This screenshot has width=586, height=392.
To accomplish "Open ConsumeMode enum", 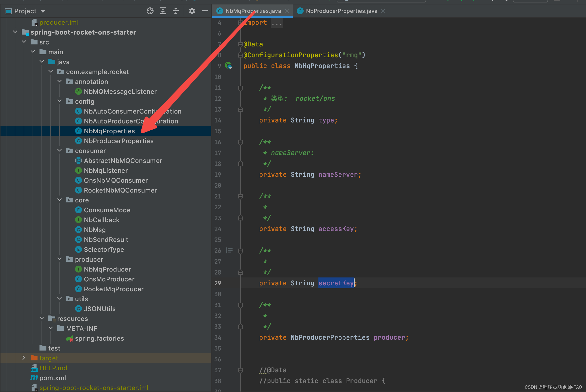I will [107, 210].
